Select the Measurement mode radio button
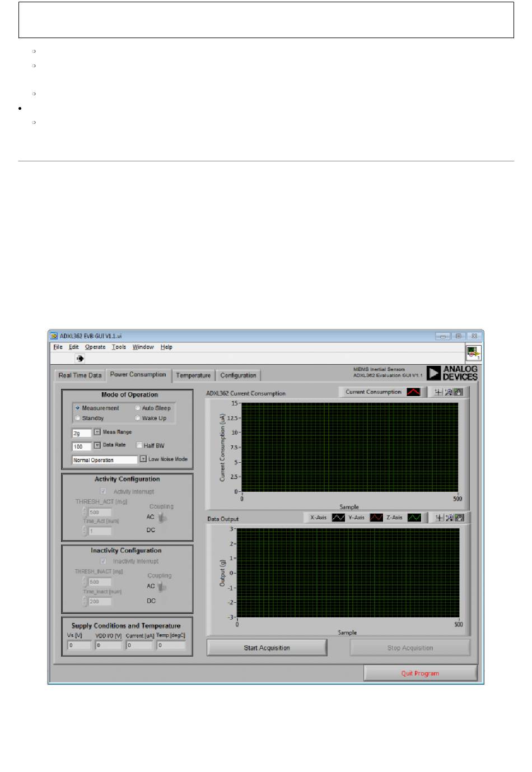Screen dimensions: 532x772 (x=77, y=408)
